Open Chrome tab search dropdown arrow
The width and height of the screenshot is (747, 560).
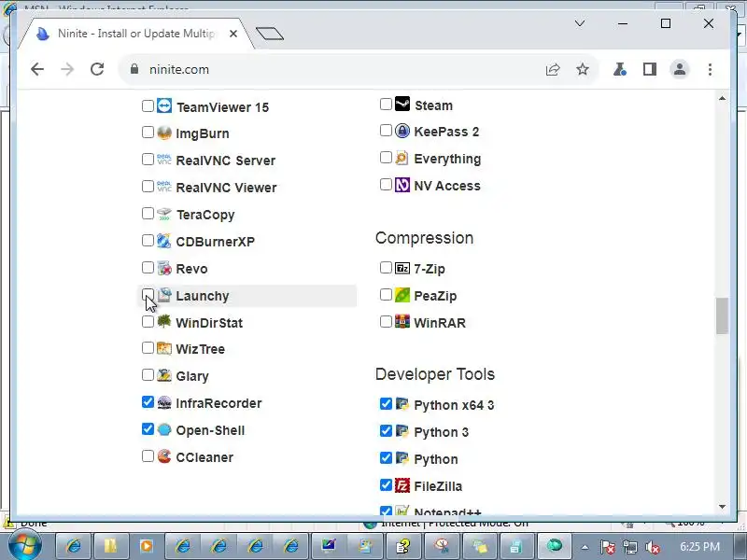[579, 23]
